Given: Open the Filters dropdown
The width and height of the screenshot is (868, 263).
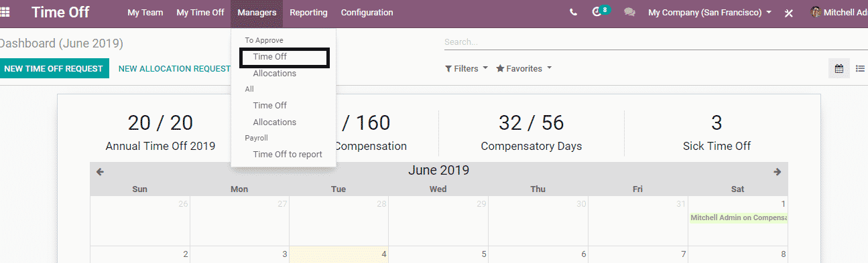Looking at the screenshot, I should pyautogui.click(x=467, y=68).
